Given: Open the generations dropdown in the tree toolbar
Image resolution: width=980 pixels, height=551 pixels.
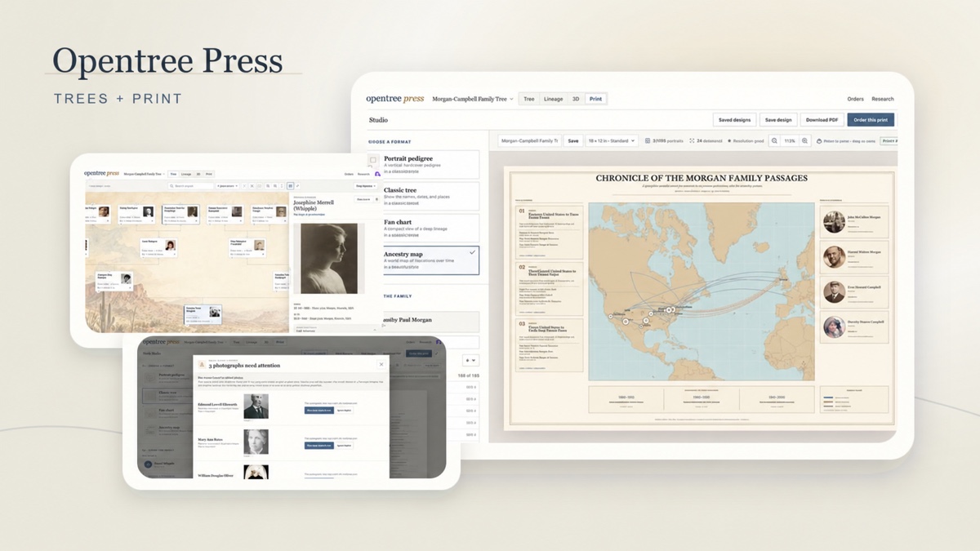Looking at the screenshot, I should point(228,186).
